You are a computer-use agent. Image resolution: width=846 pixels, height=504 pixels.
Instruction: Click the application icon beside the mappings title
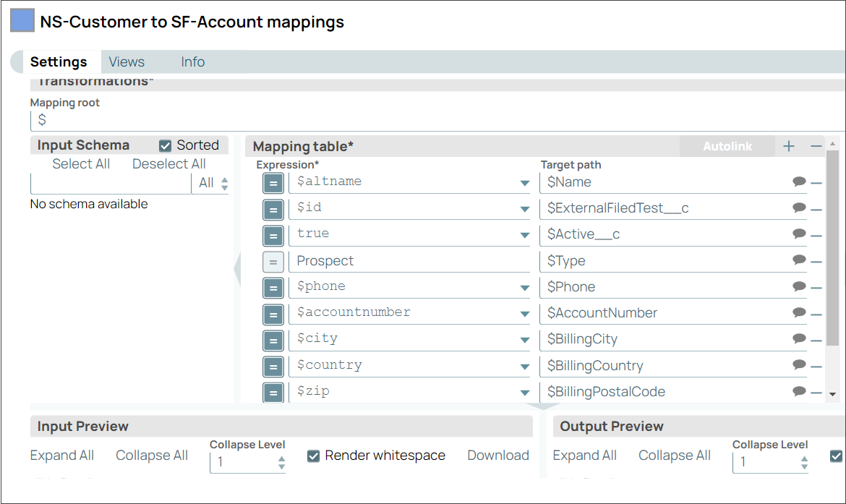coord(22,20)
